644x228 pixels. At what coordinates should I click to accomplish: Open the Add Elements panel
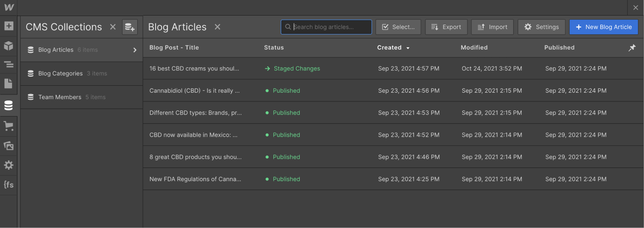(x=8, y=26)
